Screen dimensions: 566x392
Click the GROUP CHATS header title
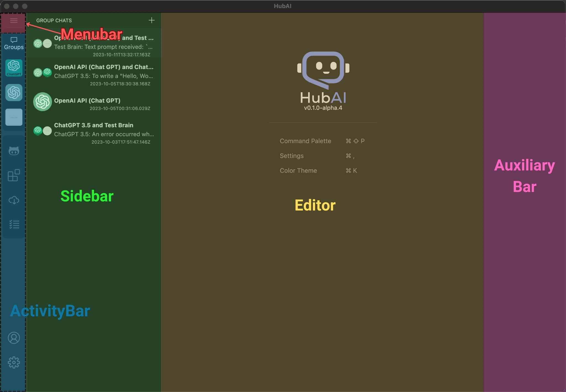[54, 20]
